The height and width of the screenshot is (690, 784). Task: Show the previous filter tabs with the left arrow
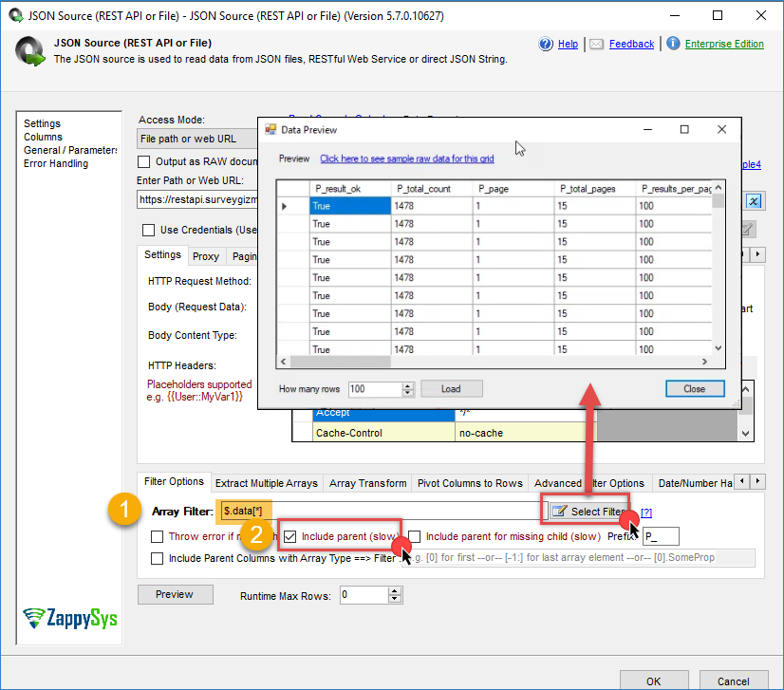[742, 481]
